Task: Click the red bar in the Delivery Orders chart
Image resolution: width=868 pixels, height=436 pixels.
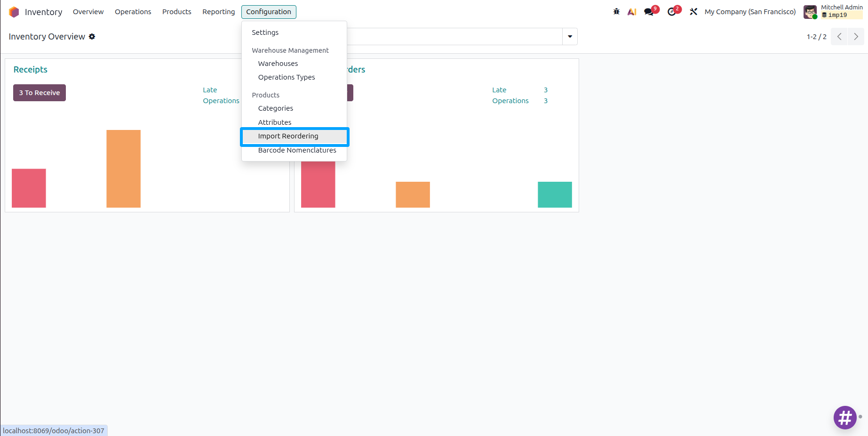Action: [318, 184]
